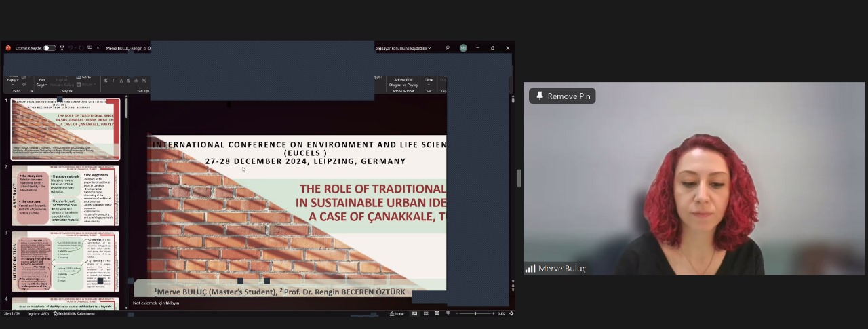The width and height of the screenshot is (868, 329).
Task: Click conference heading text on slide
Action: 300,153
